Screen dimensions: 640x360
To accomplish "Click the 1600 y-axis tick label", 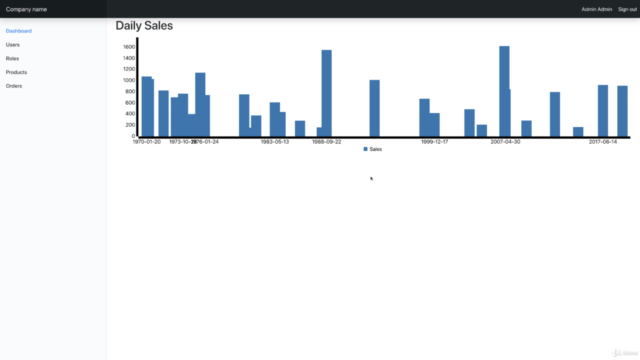I will tap(129, 47).
